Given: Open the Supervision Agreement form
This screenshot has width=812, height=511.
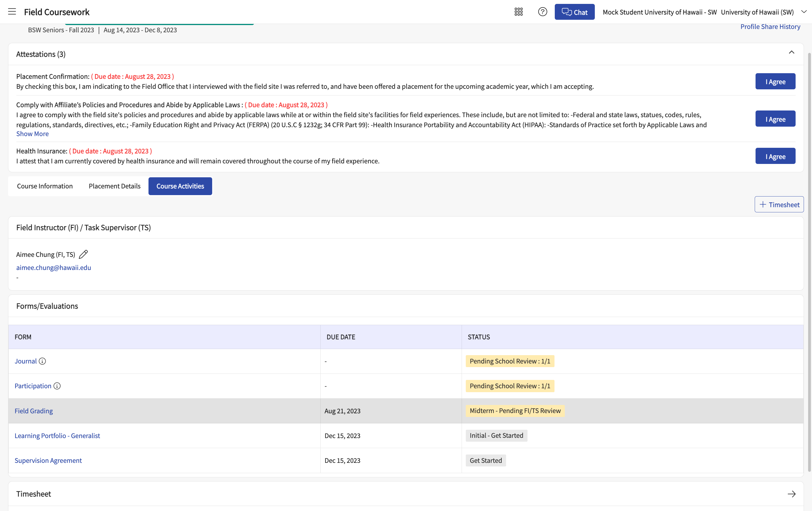Looking at the screenshot, I should coord(48,460).
